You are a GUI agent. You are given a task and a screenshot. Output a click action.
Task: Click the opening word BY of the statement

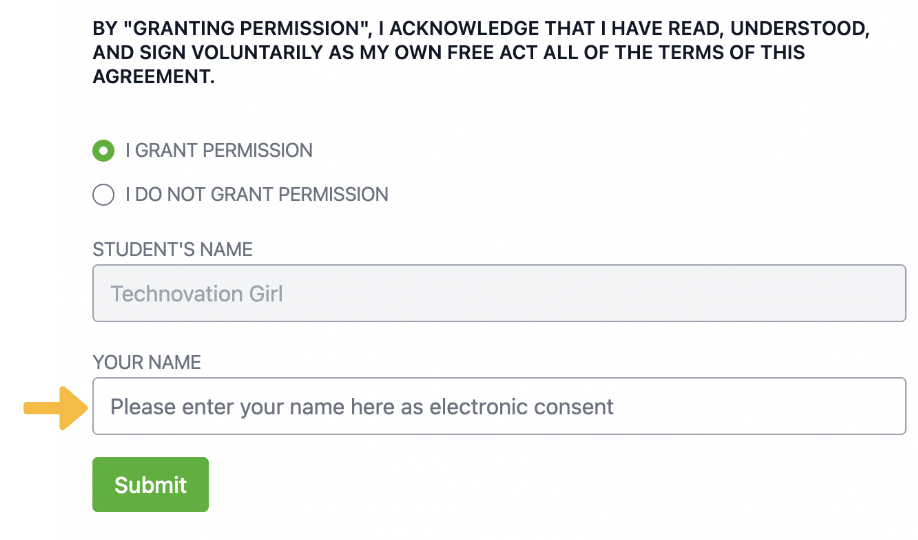point(104,31)
